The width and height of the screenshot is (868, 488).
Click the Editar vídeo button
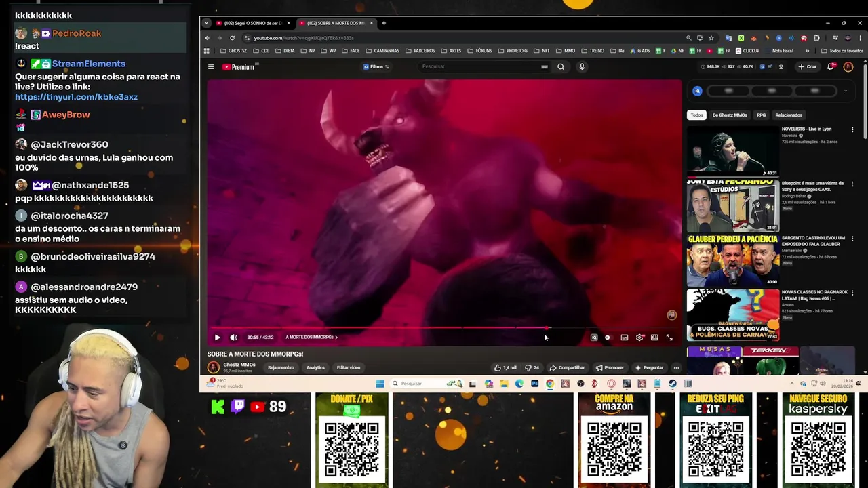click(x=349, y=367)
